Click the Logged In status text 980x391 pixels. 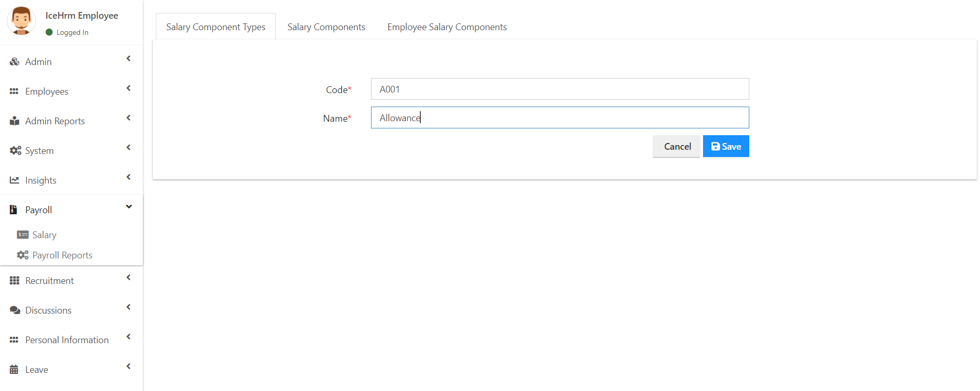72,32
